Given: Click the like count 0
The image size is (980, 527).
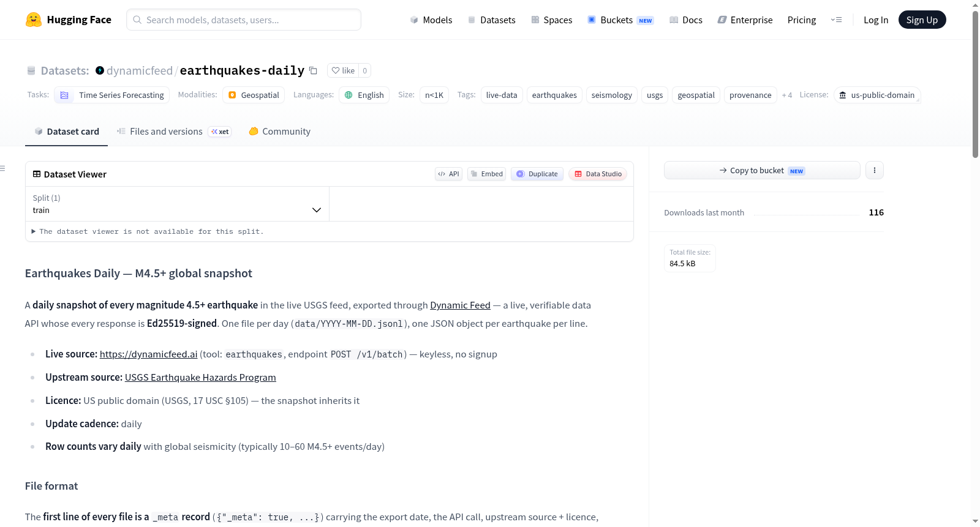Looking at the screenshot, I should (365, 71).
